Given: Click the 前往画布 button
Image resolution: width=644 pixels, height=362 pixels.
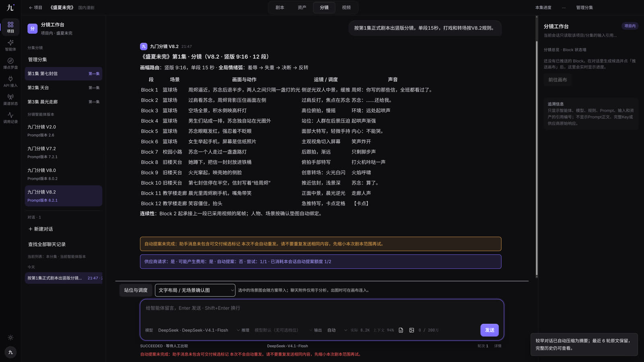Looking at the screenshot, I should [557, 80].
